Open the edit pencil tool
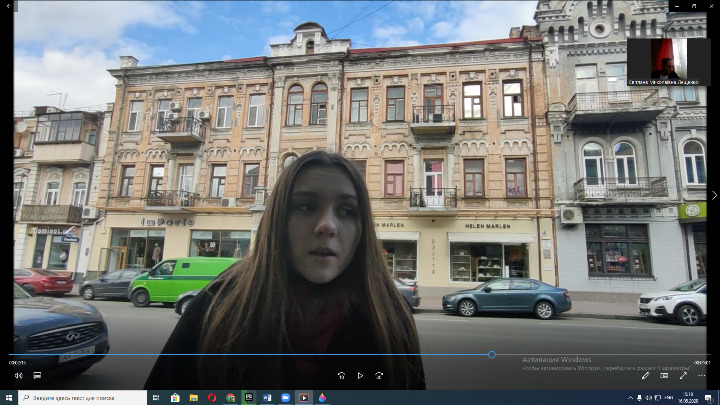Screen dimensions: 720x405 (645, 376)
